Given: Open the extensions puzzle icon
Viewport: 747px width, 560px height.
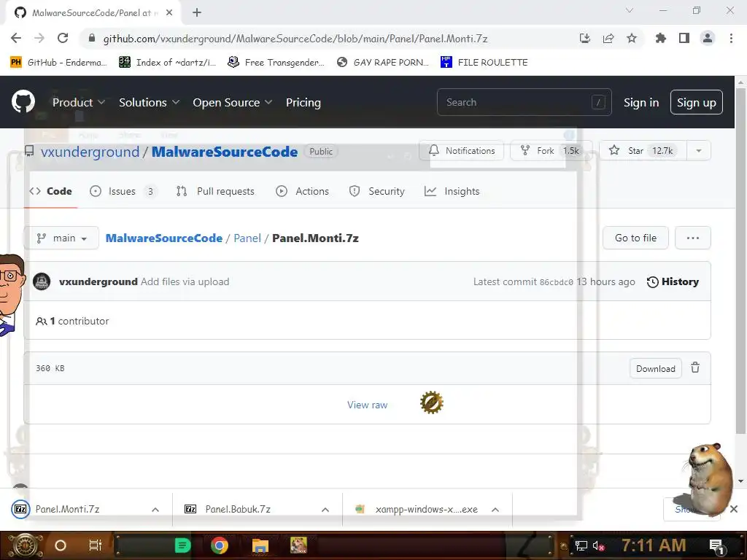Looking at the screenshot, I should 660,38.
